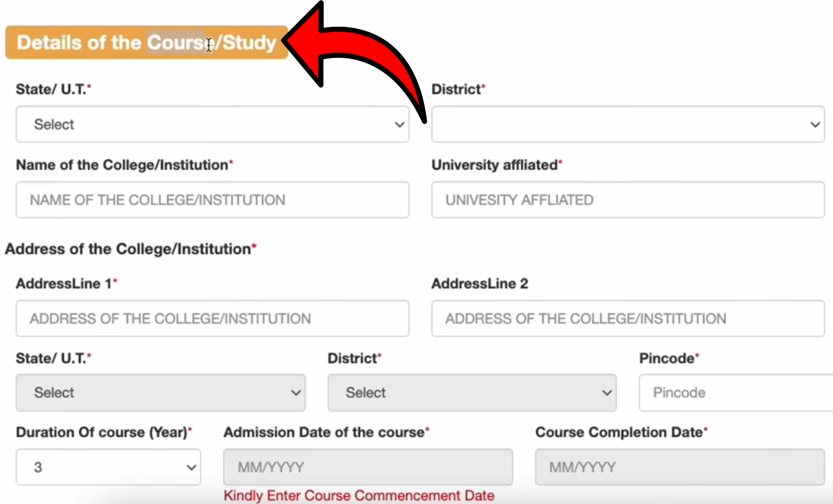The height and width of the screenshot is (504, 833).
Task: Open the State/U.T. dropdown under Course details
Action: point(212,124)
